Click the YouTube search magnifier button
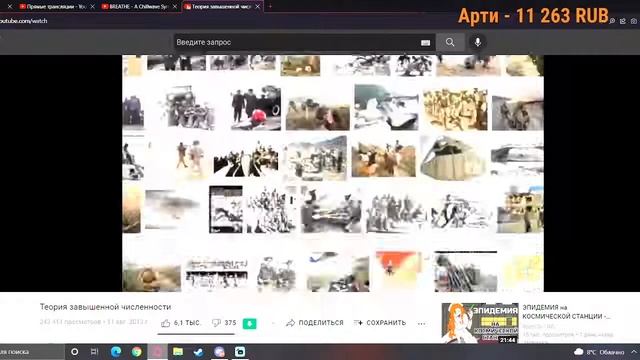Image resolution: width=640 pixels, height=360 pixels. (450, 42)
